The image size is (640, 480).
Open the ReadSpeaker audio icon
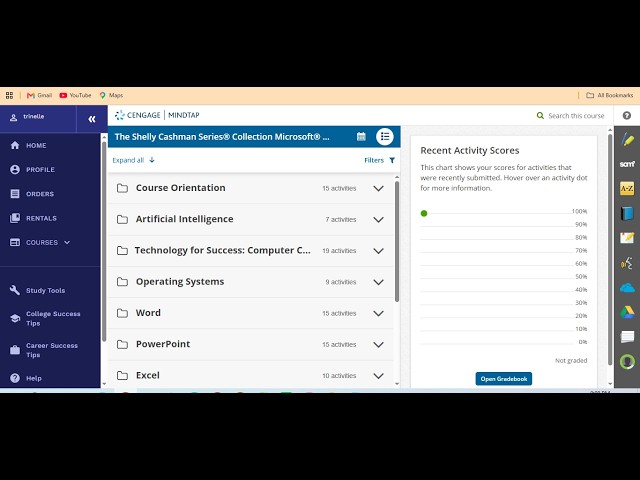(627, 263)
